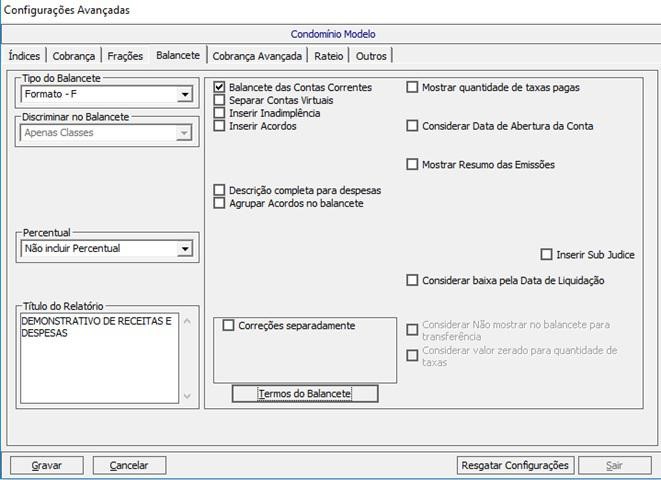This screenshot has height=480, width=661.
Task: Click the Cancelar button
Action: (x=129, y=465)
